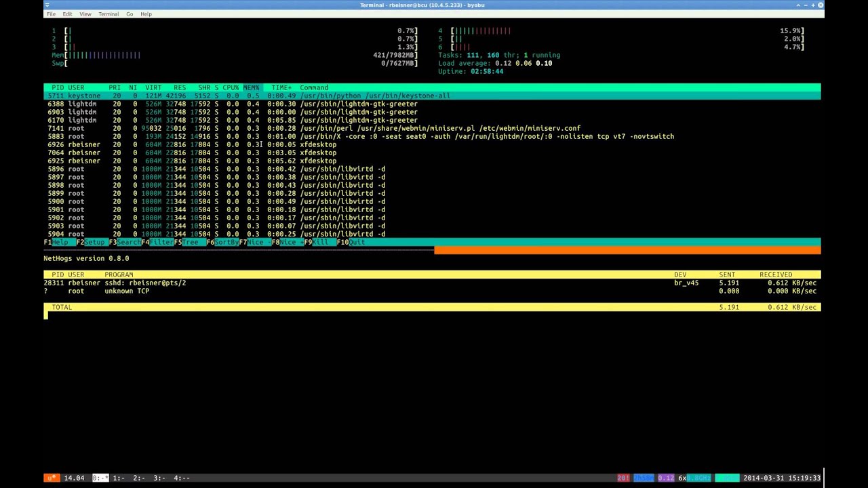The width and height of the screenshot is (868, 488).
Task: Select lightdm-gtk-greeter process 6903
Action: (x=432, y=112)
